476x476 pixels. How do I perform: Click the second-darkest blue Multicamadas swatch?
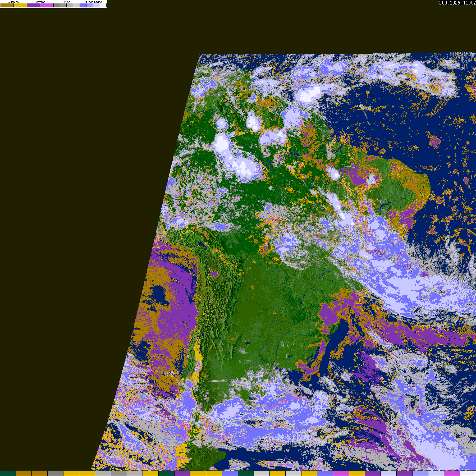pyautogui.click(x=90, y=5)
